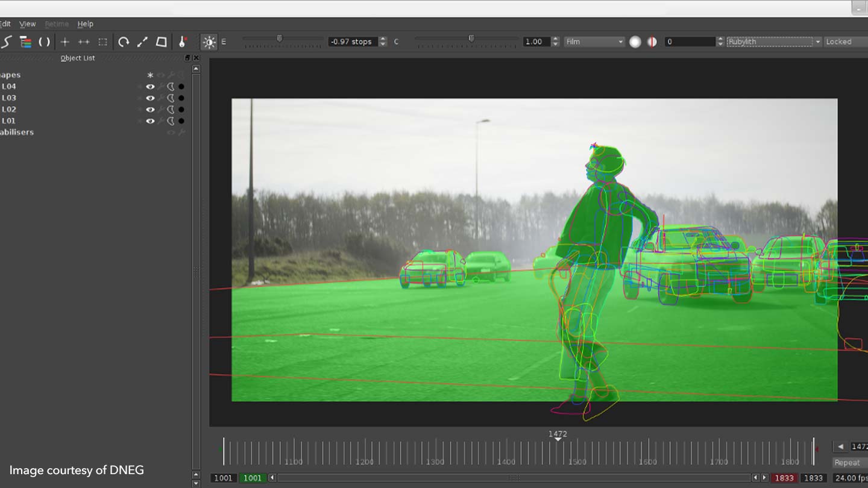The height and width of the screenshot is (488, 868).
Task: Open the Help menu
Action: (x=86, y=23)
